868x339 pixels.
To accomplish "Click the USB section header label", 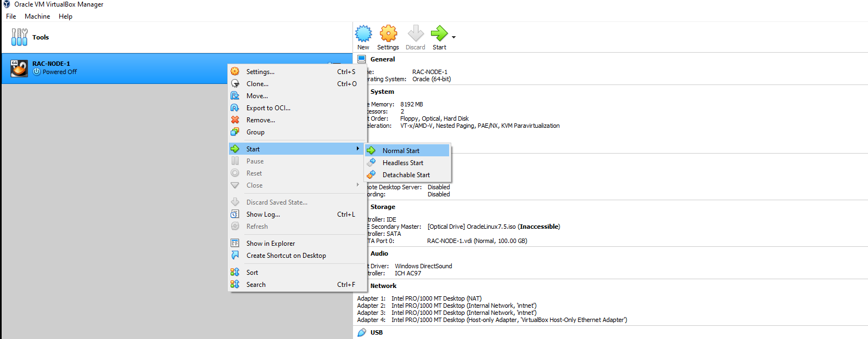I will [x=377, y=332].
